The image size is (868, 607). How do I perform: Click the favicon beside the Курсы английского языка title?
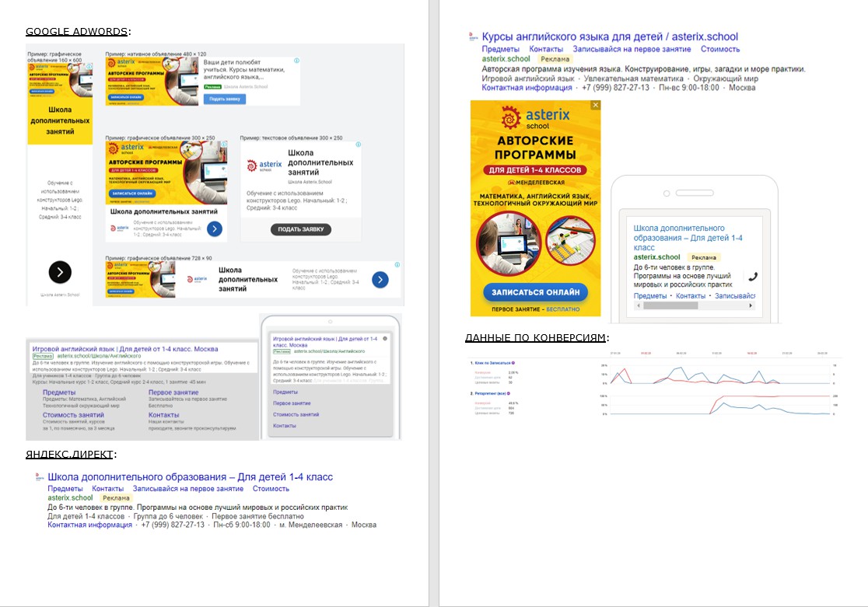coord(474,37)
